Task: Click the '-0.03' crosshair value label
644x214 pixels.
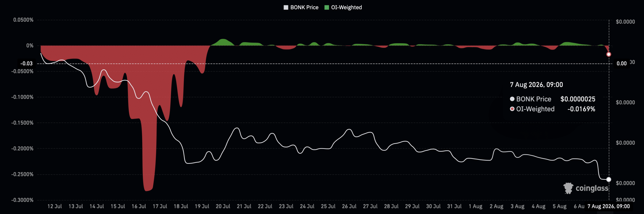Action: [26, 64]
